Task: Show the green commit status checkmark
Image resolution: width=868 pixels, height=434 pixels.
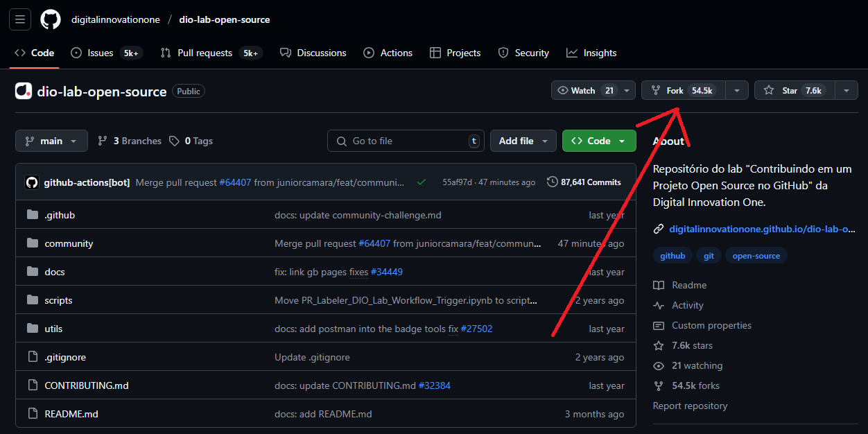Action: tap(422, 182)
